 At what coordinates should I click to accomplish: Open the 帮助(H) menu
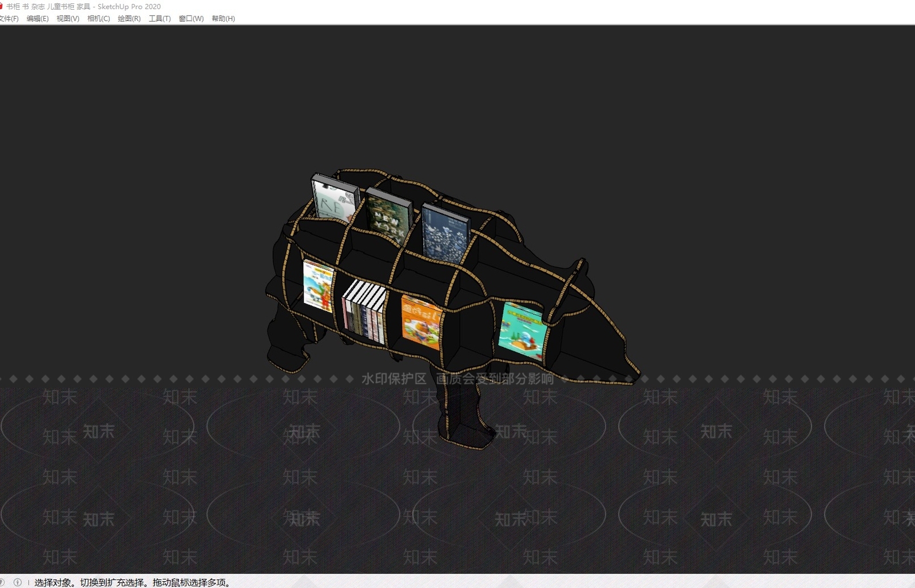click(223, 18)
